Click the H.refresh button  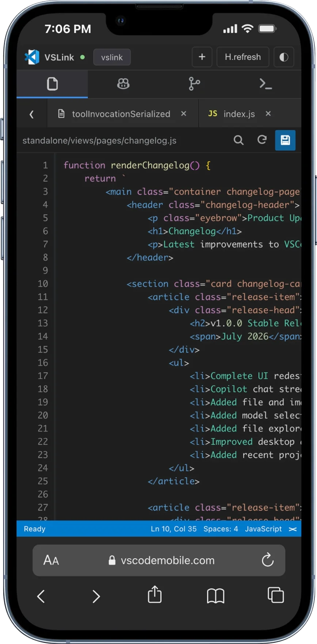tap(243, 57)
